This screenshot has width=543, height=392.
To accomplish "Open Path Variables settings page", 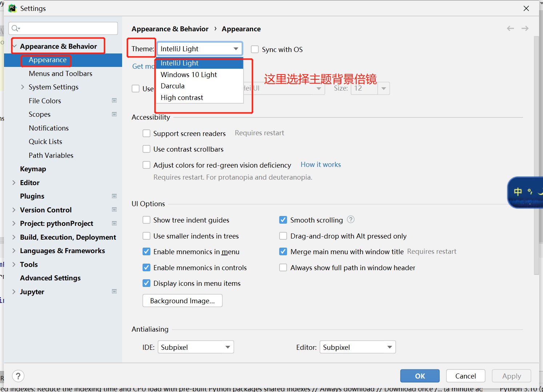I will click(51, 155).
